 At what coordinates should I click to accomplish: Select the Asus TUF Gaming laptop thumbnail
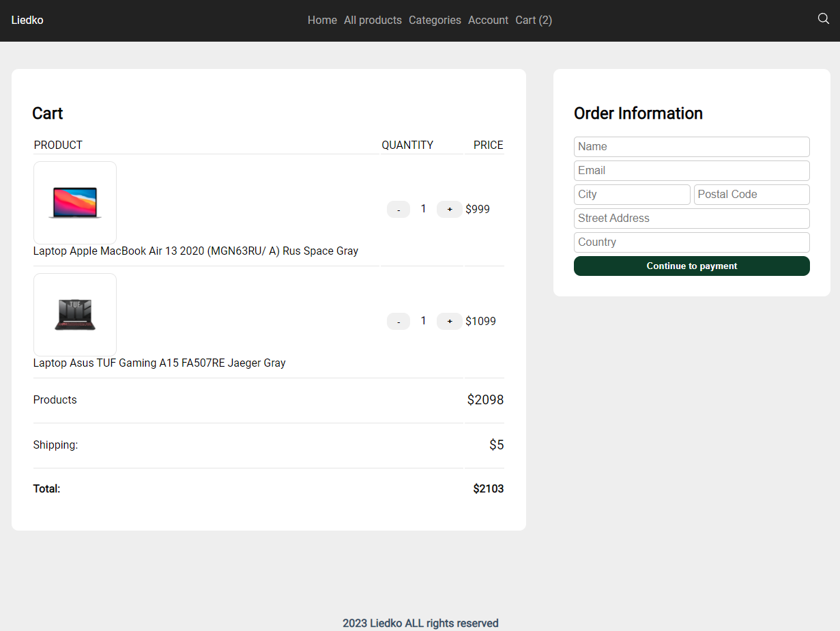[x=75, y=315]
